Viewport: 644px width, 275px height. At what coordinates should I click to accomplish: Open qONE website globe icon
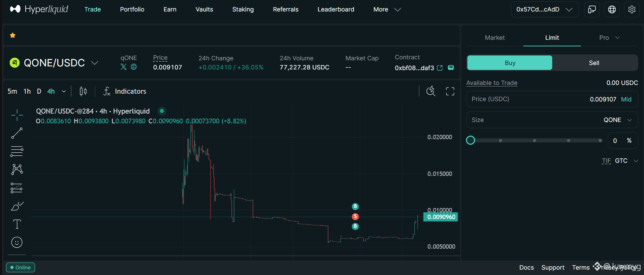pyautogui.click(x=134, y=67)
